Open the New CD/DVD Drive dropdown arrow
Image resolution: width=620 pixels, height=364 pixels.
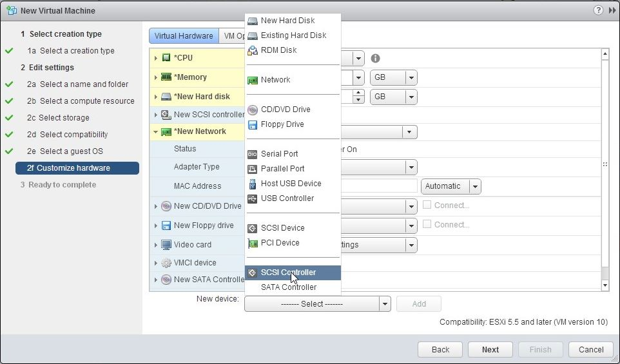(411, 206)
